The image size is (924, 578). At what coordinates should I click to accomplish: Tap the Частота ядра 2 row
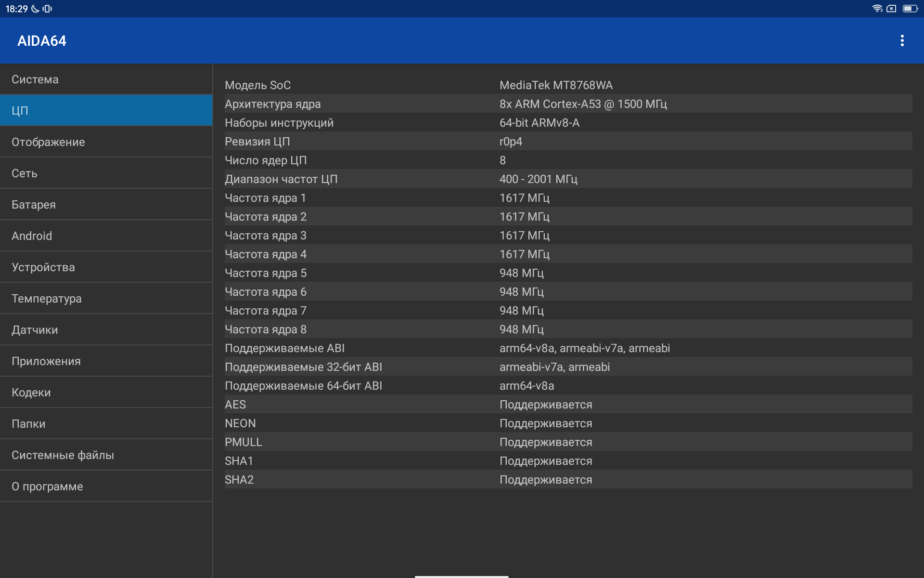(x=568, y=216)
